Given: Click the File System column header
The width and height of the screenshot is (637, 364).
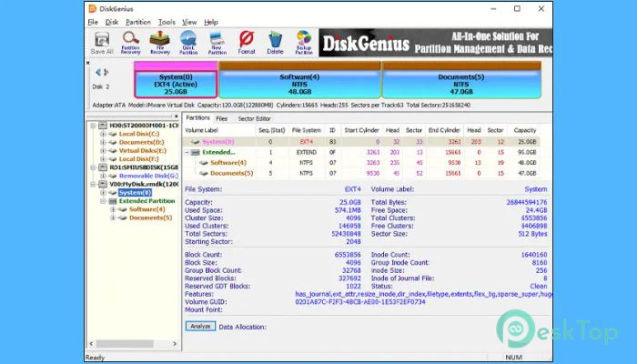Looking at the screenshot, I should [307, 130].
